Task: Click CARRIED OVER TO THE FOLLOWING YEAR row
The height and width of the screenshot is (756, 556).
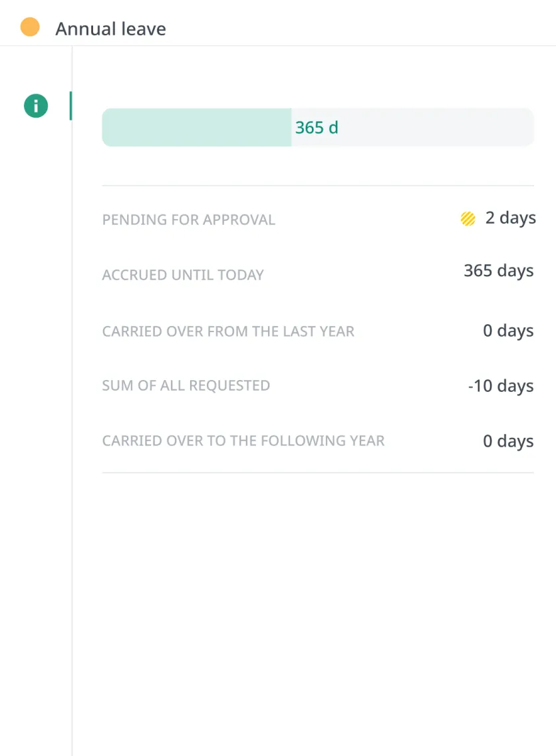Action: (243, 441)
